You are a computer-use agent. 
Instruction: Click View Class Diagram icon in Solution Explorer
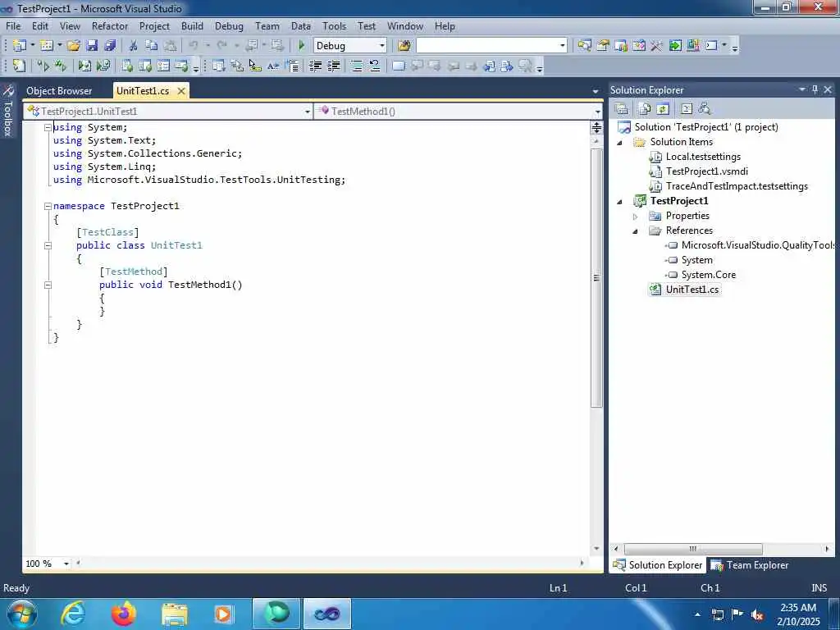(705, 109)
